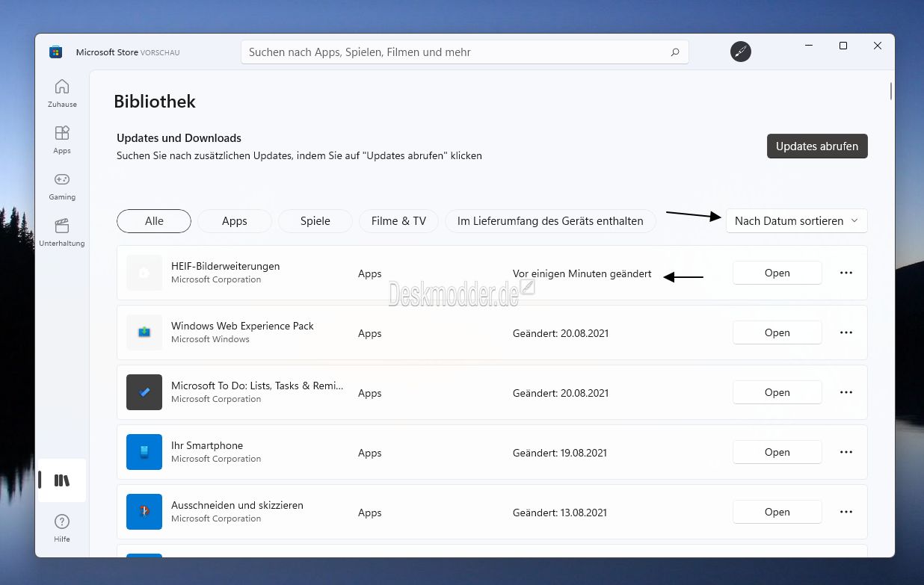This screenshot has height=585, width=924.
Task: Click HEIF-Bilderweiterungen title text
Action: point(226,266)
